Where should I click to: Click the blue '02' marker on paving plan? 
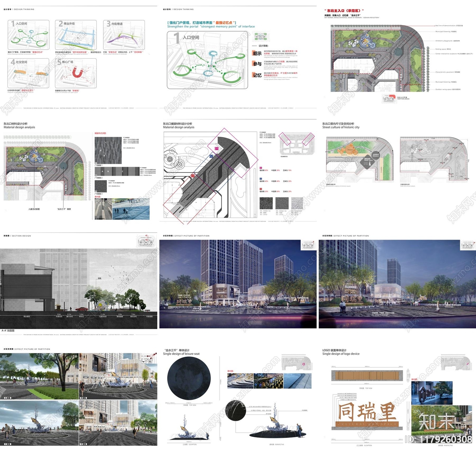pyautogui.click(x=211, y=156)
